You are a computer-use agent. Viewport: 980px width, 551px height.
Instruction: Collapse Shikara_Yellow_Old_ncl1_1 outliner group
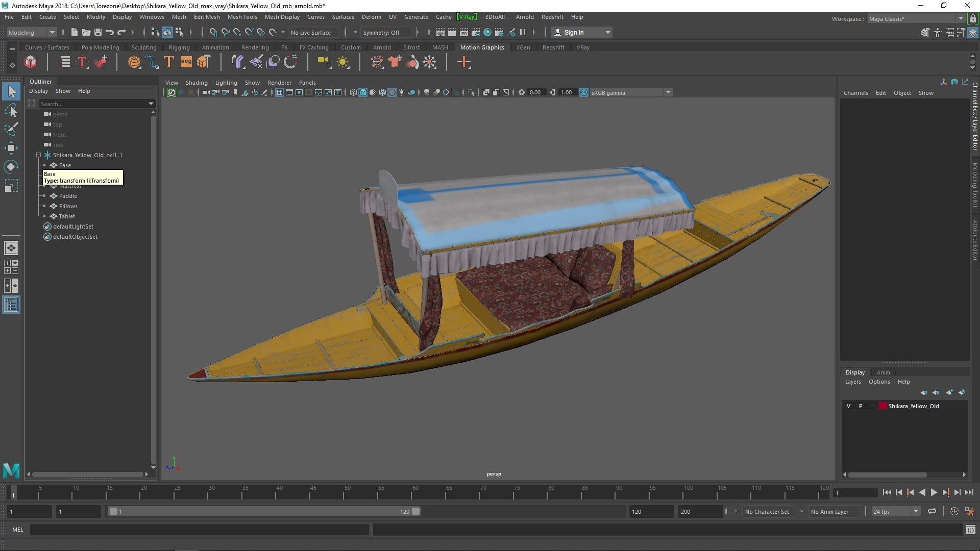(38, 155)
